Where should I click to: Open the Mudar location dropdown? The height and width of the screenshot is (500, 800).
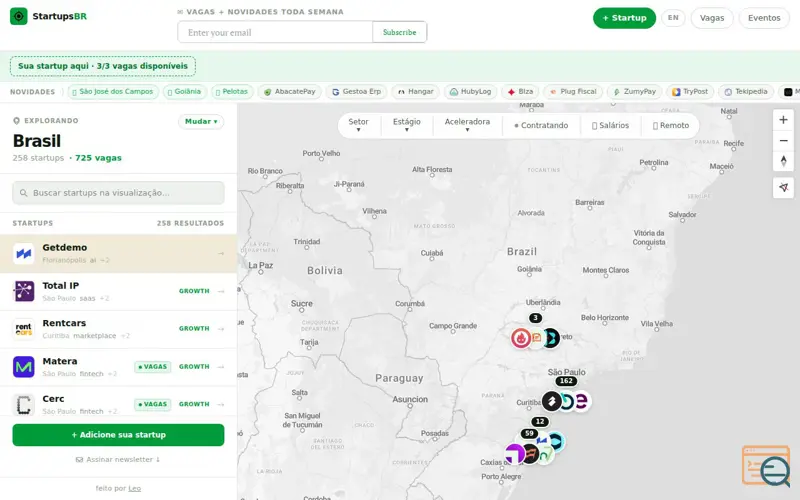tap(201, 121)
